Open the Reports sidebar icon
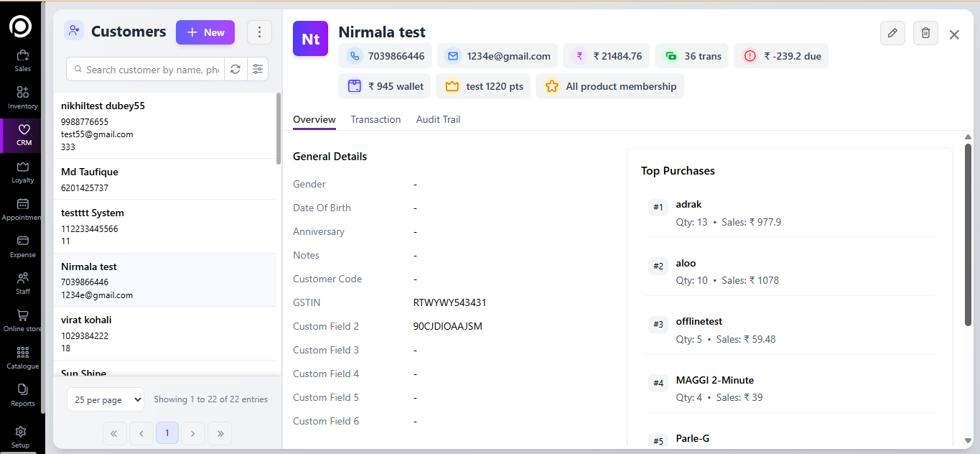 pos(22,394)
